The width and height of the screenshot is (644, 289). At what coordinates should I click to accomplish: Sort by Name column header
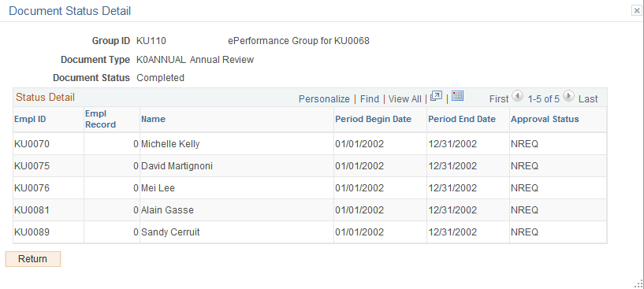pyautogui.click(x=153, y=119)
